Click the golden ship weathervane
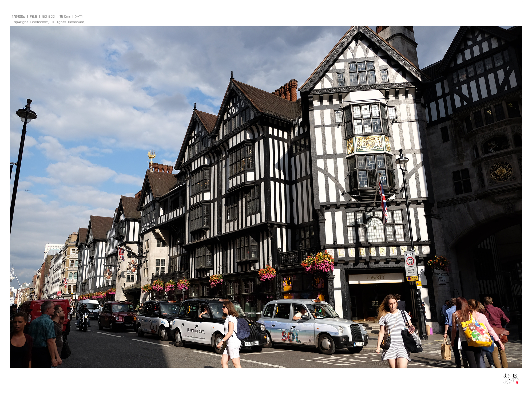 (151, 155)
